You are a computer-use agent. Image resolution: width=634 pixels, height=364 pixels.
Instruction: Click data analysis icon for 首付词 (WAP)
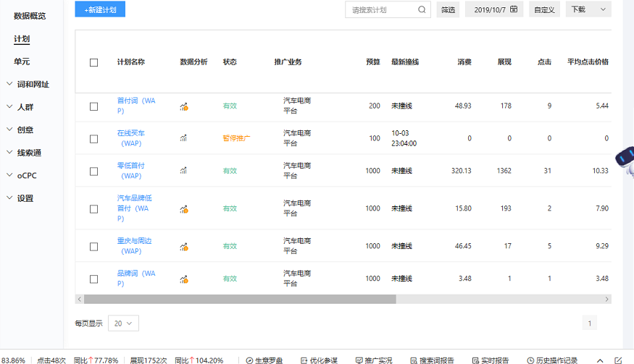(x=184, y=106)
